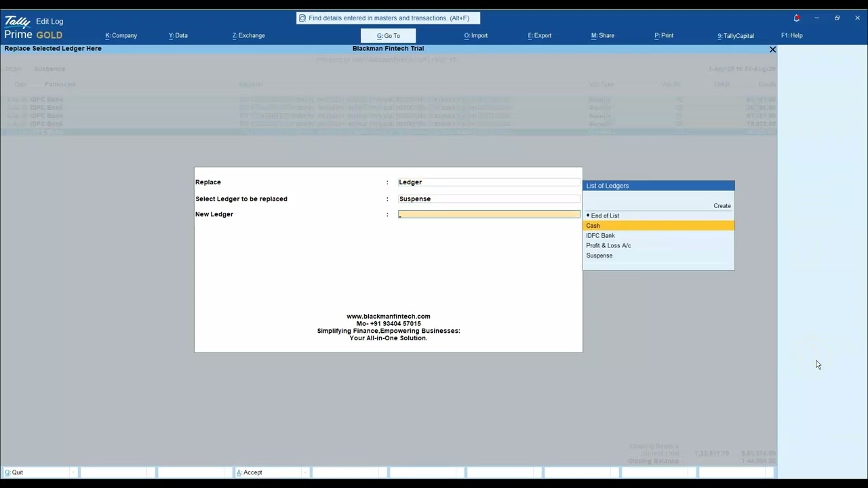Click the Replace field showing Ledger
868x488 pixels.
point(489,182)
